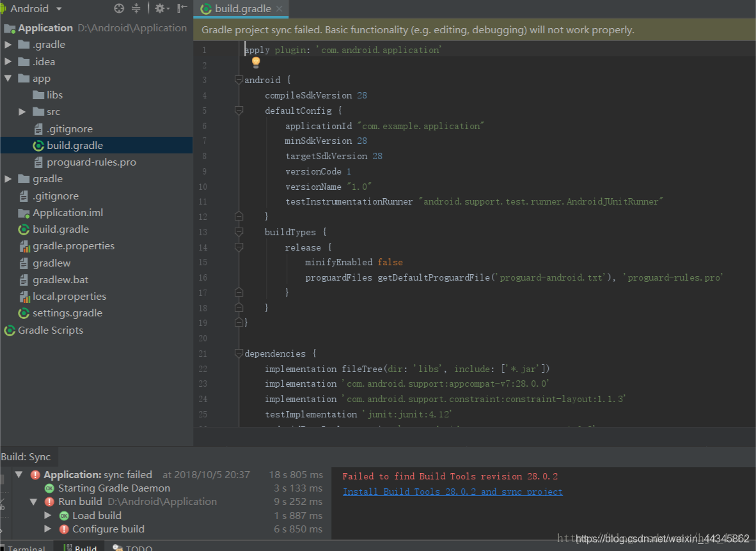Click the Gradle sync failed notification banner
The width and height of the screenshot is (756, 551).
click(x=475, y=29)
